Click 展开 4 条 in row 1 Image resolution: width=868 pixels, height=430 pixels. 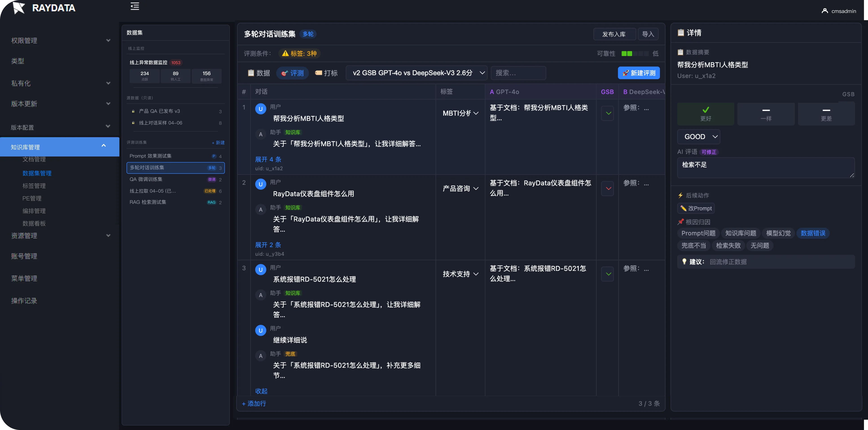(x=268, y=159)
